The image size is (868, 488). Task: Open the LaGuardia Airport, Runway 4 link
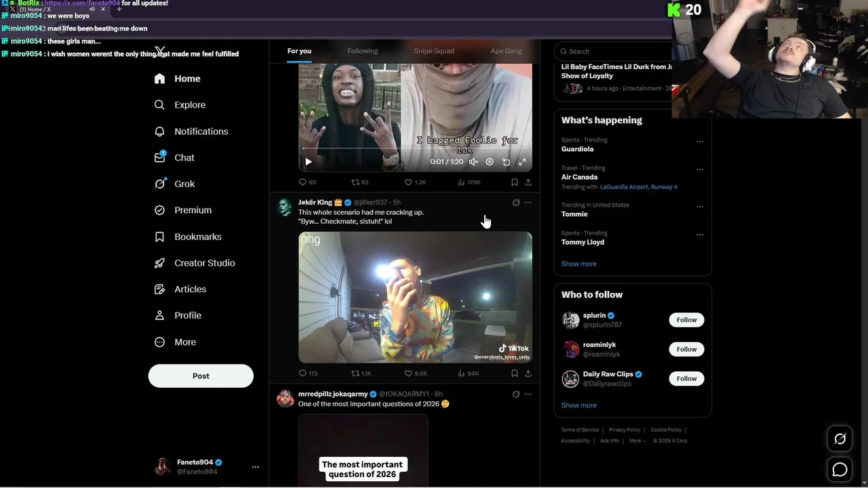point(639,187)
